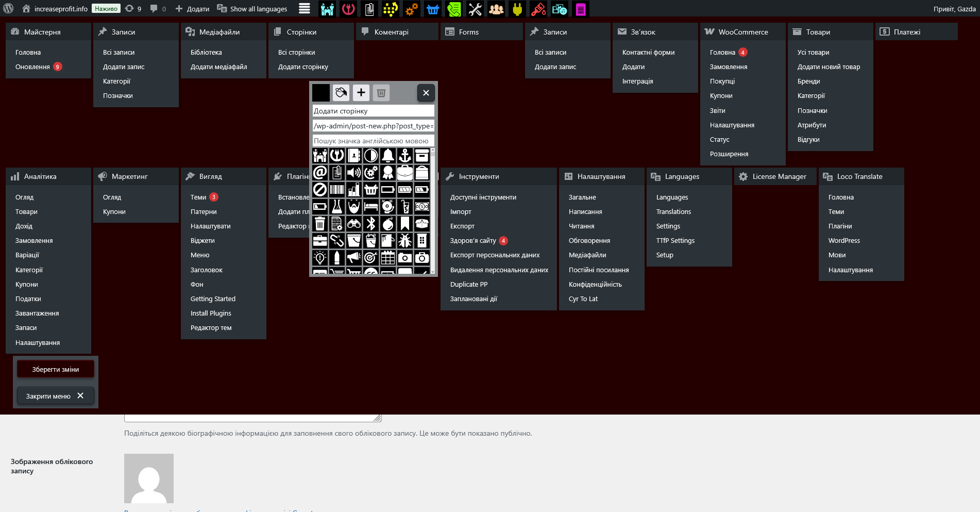This screenshot has height=512, width=980.
Task: Click the cyan castle icon in top bar
Action: [327, 9]
